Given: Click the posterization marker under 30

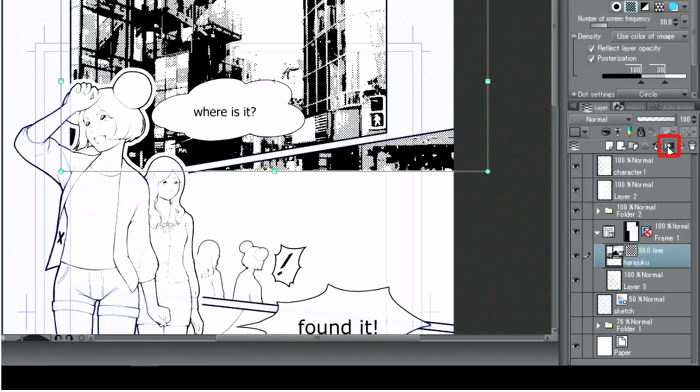Looking at the screenshot, I should (x=665, y=82).
